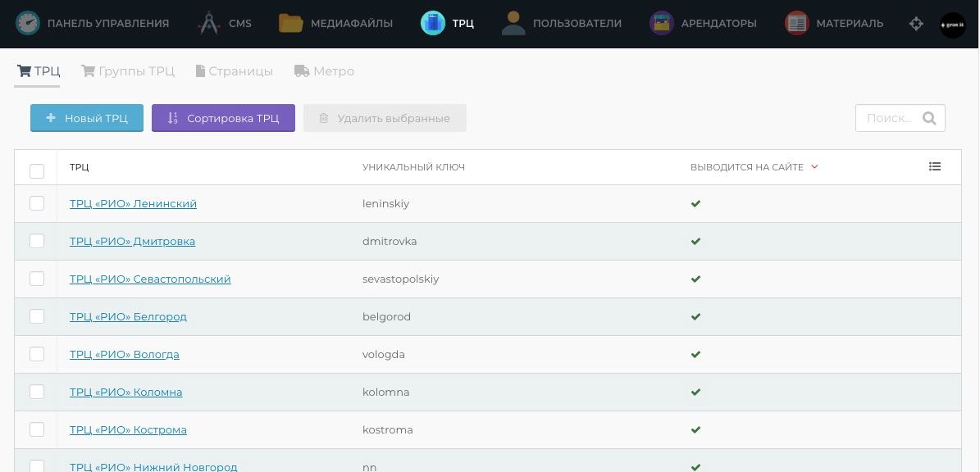Screen dimensions: 980x472
Task: Open the table columns list icon
Action: [x=934, y=166]
